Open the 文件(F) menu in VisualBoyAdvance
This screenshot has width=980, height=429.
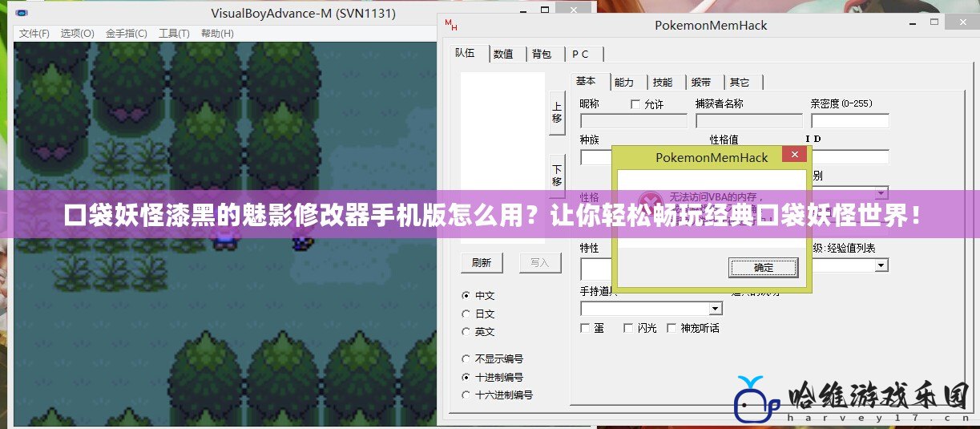34,33
